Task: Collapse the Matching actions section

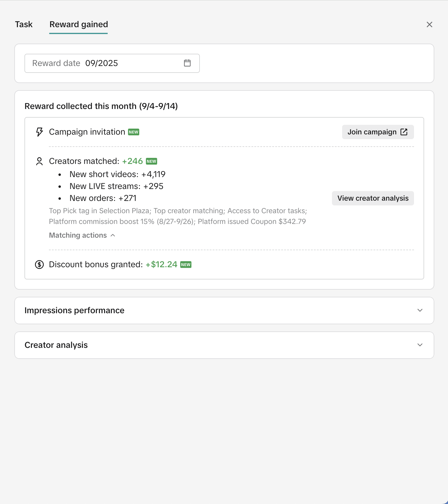Action: 82,235
